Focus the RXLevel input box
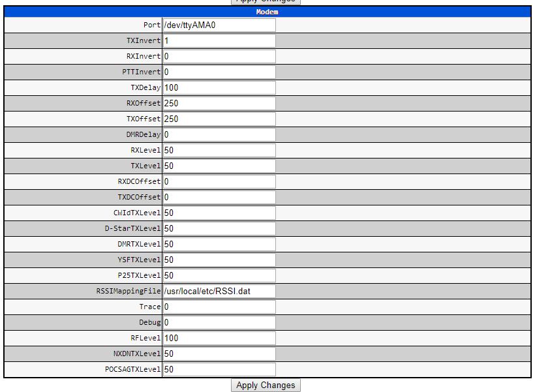535x392 pixels. (x=219, y=151)
